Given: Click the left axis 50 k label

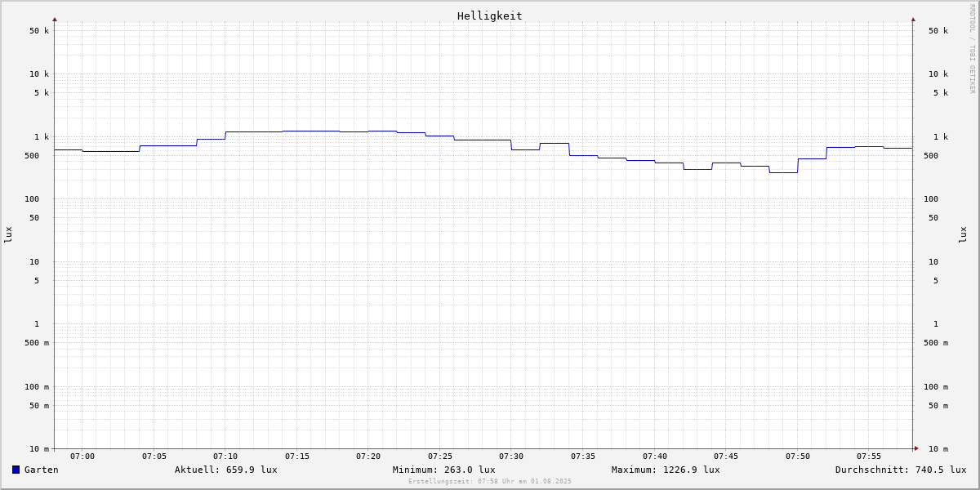Looking at the screenshot, I should (x=39, y=31).
